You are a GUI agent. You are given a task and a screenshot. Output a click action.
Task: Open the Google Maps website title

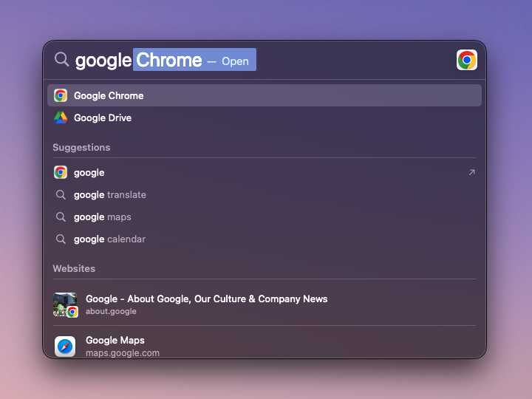[x=115, y=341]
